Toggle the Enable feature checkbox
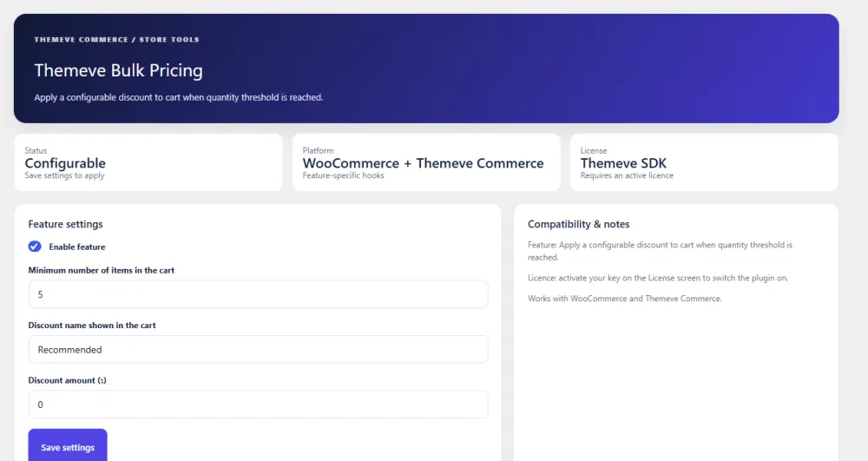Screen dimensions: 868x461 pos(35,247)
